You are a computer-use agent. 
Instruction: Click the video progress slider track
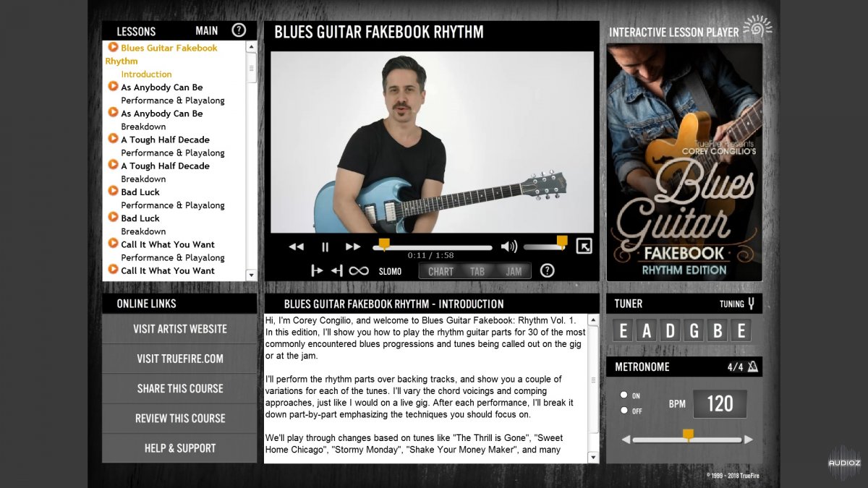pyautogui.click(x=433, y=248)
